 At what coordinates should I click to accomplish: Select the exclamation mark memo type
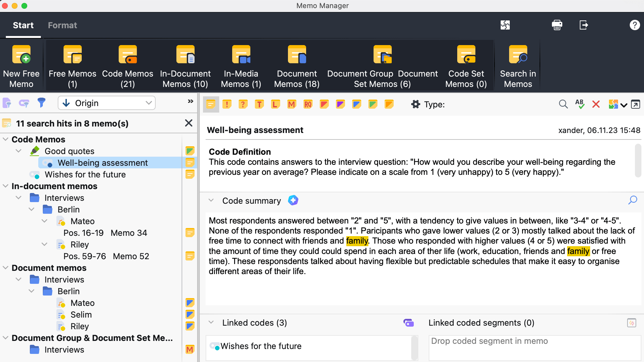(x=227, y=104)
